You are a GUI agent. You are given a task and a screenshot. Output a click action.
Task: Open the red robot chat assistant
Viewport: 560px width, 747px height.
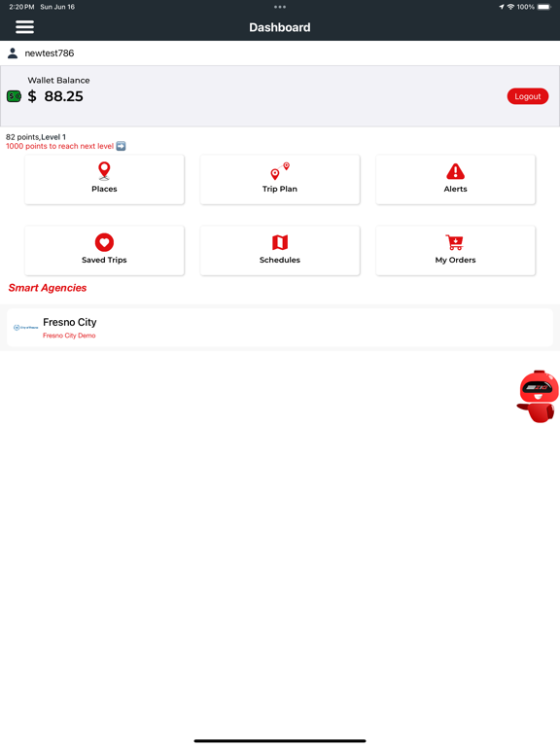[x=538, y=397]
